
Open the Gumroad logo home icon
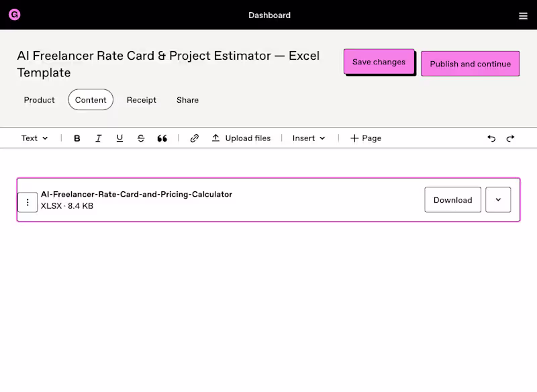[x=14, y=14]
